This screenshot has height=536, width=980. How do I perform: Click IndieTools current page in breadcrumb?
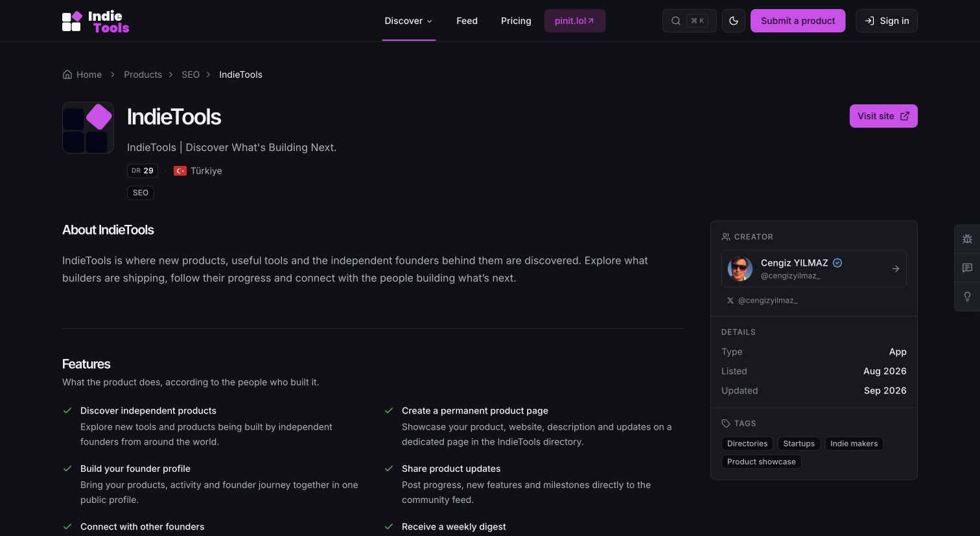pos(240,75)
